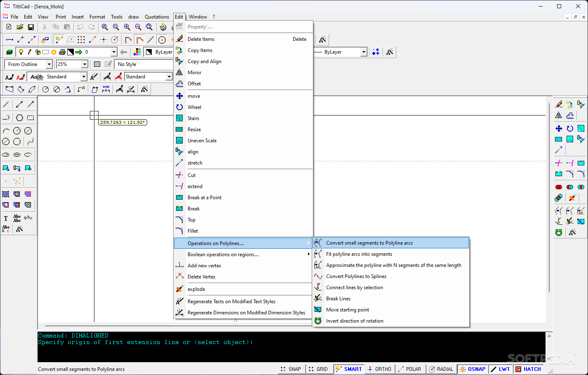The width and height of the screenshot is (588, 375).
Task: Click the Move tool in right palette
Action: point(559,128)
